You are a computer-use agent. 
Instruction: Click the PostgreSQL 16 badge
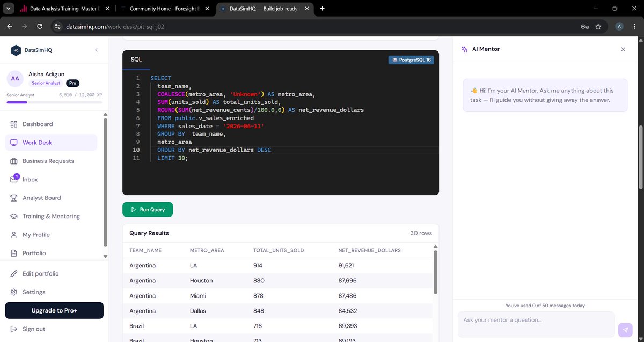411,60
